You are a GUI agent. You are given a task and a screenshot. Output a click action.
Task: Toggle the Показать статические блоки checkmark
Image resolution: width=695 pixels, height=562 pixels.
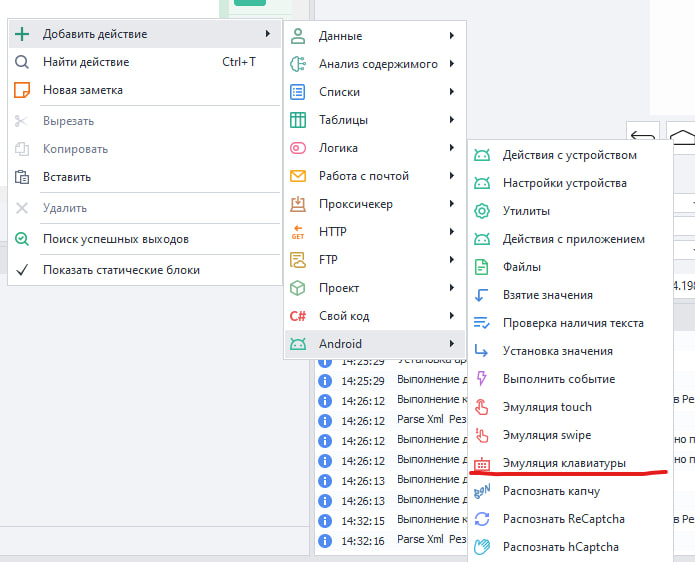coord(22,270)
